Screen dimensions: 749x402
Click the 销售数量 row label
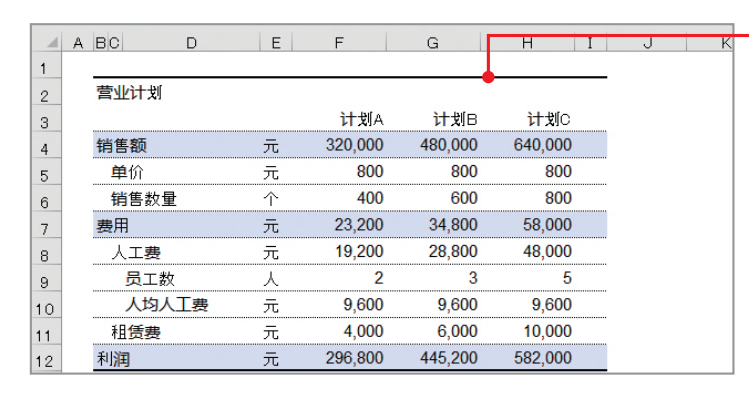point(144,199)
